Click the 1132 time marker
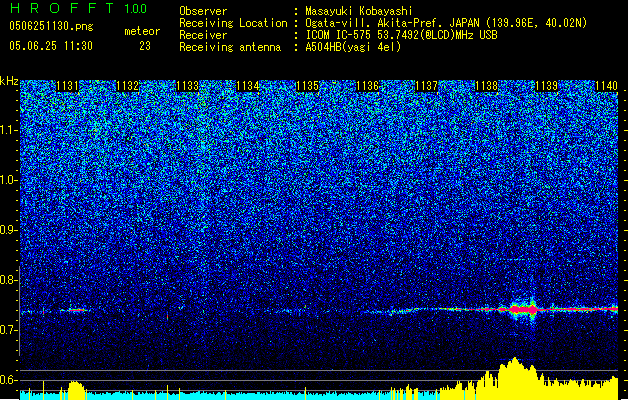This screenshot has height=400, width=629. (127, 86)
